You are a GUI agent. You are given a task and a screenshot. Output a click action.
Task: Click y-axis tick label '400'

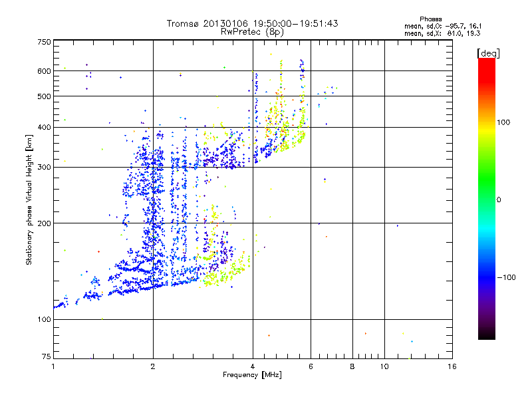coord(44,127)
